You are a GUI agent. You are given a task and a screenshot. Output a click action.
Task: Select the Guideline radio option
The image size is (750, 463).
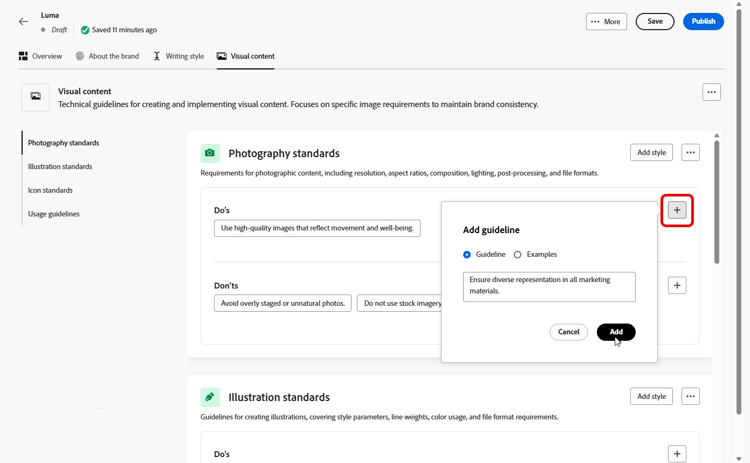coord(467,255)
